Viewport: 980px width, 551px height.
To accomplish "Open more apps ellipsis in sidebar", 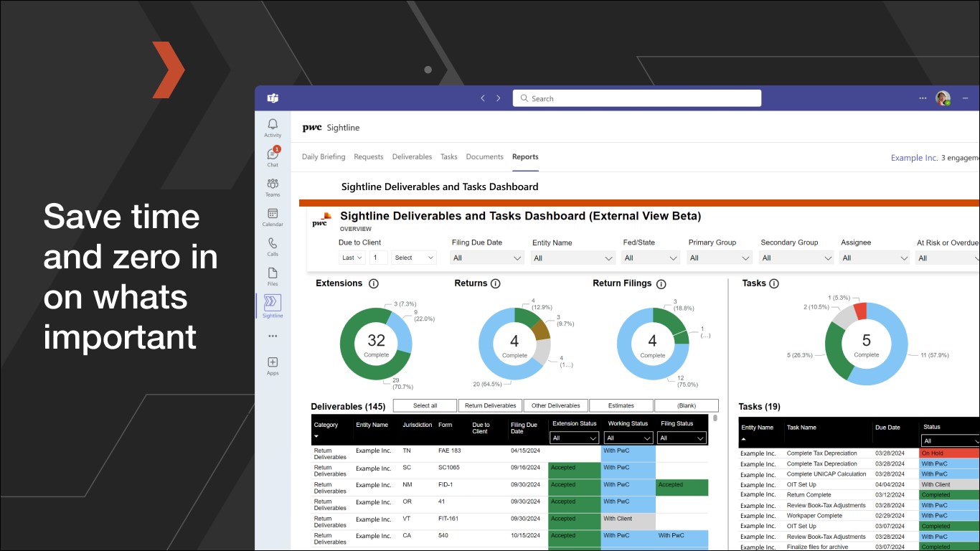I will 273,336.
